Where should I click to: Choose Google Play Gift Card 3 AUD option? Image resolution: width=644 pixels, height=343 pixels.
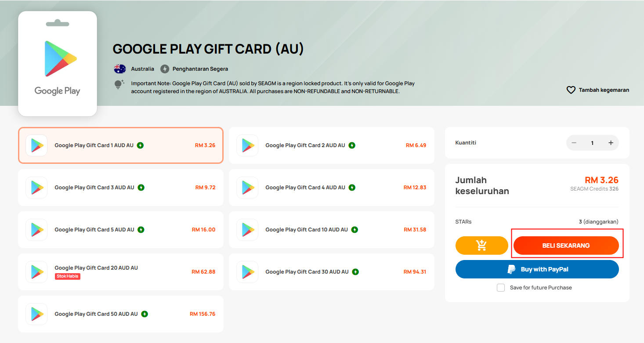pyautogui.click(x=121, y=188)
